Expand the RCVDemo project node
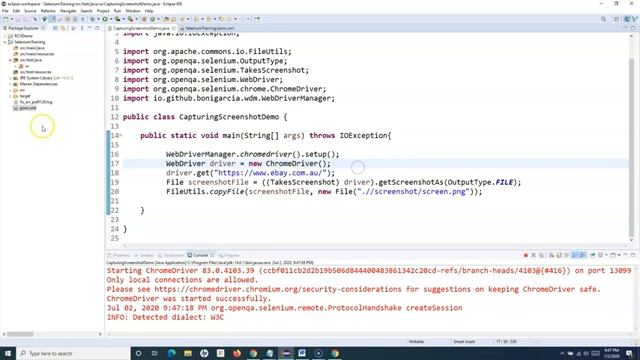640x360 pixels. click(5, 36)
